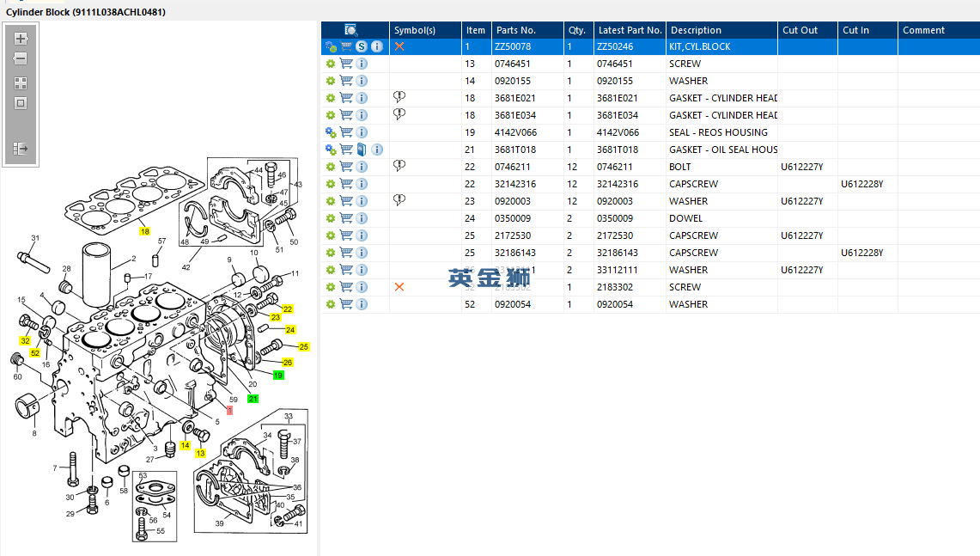Click yellow callout 18 on the diagram
Viewport: 980px width, 556px height.
pyautogui.click(x=144, y=231)
